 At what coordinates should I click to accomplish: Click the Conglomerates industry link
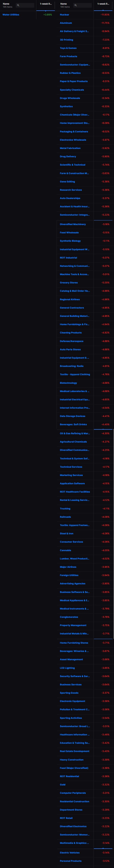point(69,617)
